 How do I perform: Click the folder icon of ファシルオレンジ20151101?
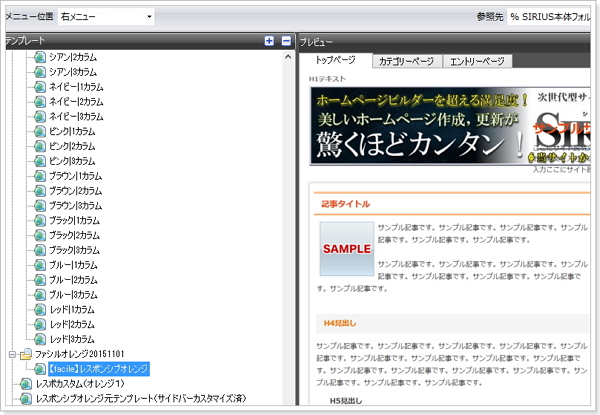26,354
